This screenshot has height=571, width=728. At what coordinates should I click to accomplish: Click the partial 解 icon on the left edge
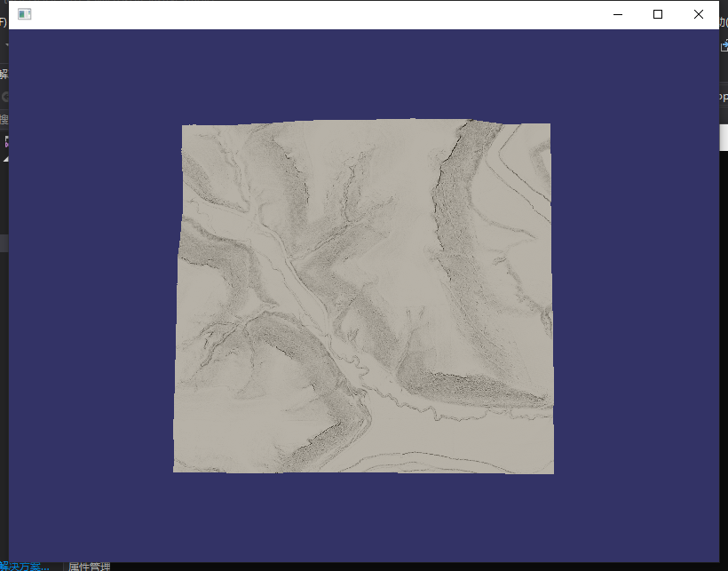[4, 75]
